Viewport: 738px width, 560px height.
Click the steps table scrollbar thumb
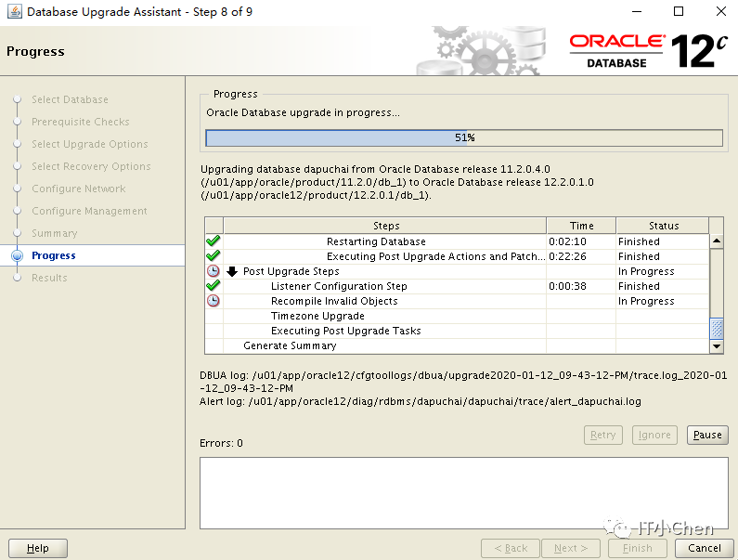(x=717, y=329)
